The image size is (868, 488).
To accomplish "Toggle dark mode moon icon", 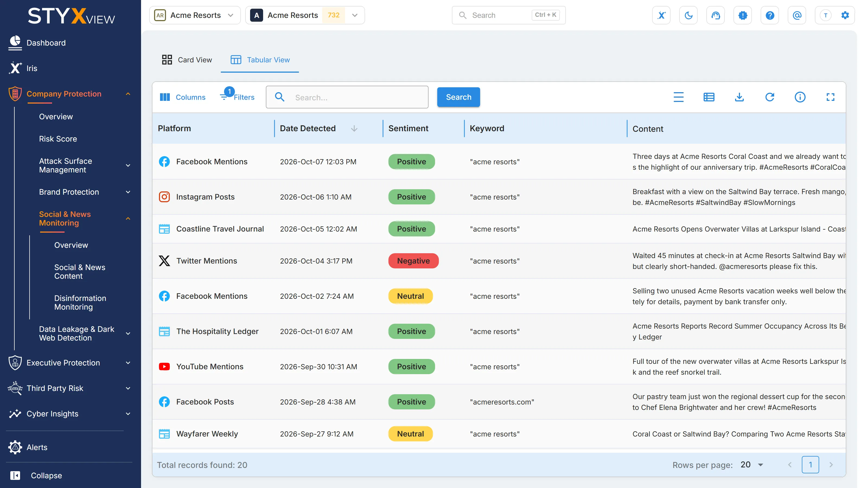I will (688, 15).
